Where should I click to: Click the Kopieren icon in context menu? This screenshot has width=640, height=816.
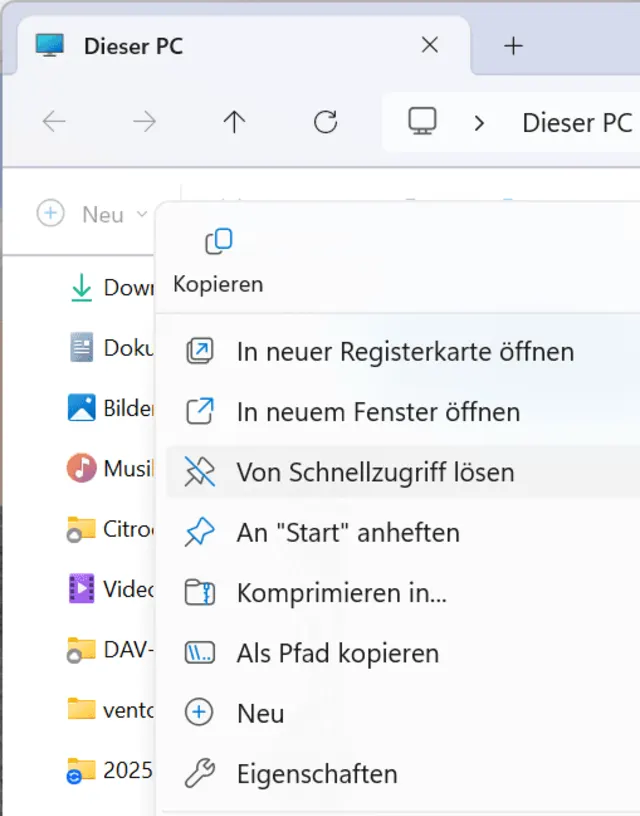click(218, 242)
